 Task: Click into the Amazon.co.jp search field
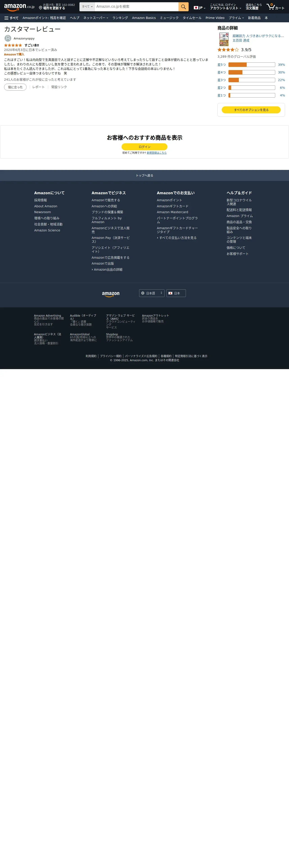pyautogui.click(x=137, y=7)
